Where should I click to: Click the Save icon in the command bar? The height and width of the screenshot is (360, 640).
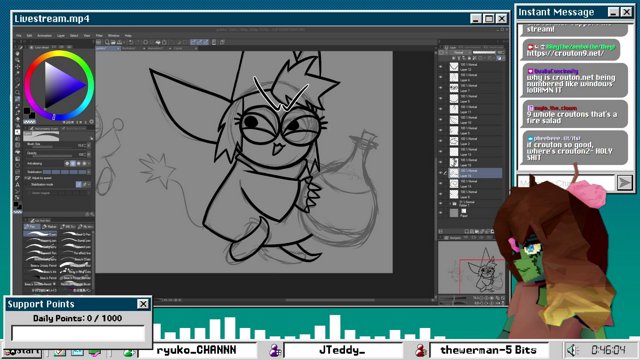120,42
